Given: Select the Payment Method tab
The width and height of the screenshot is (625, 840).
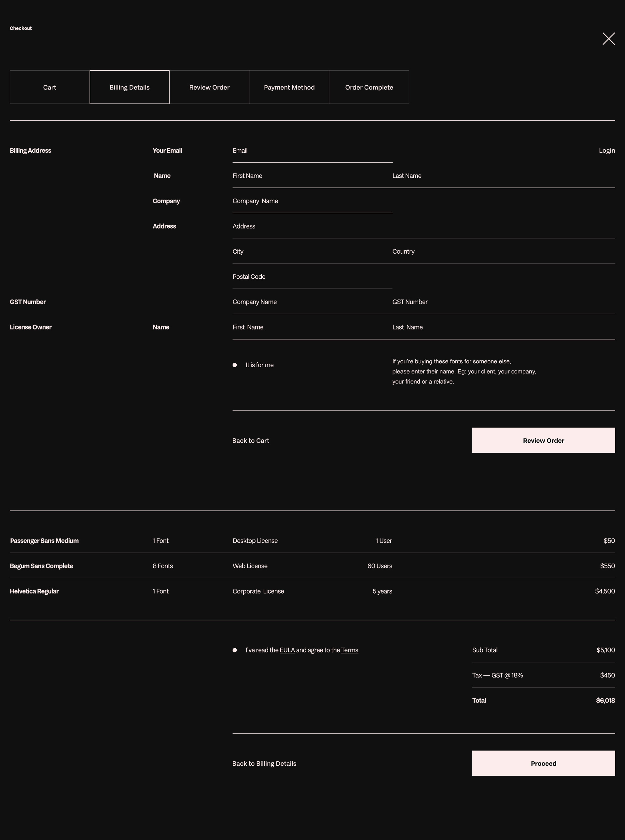Looking at the screenshot, I should coord(289,87).
